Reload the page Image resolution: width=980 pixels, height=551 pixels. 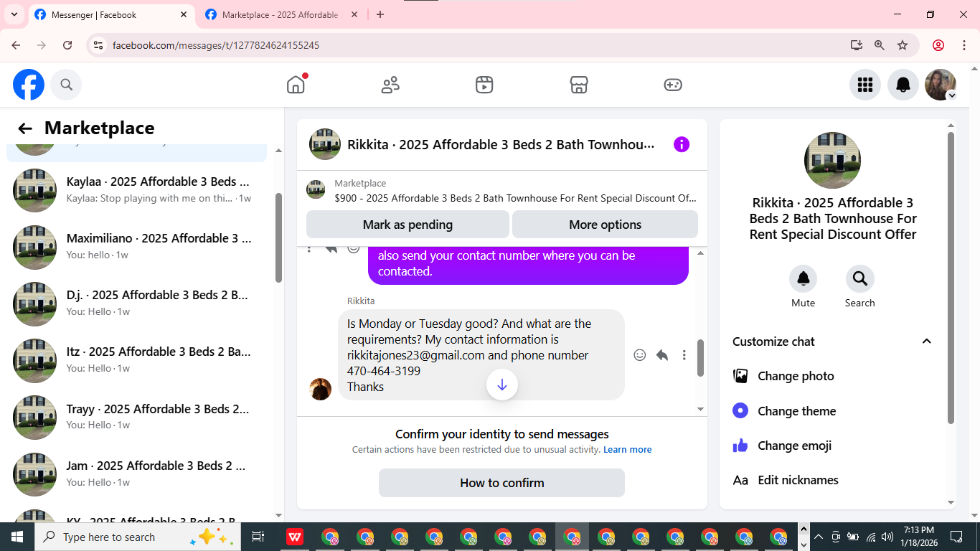pos(67,45)
